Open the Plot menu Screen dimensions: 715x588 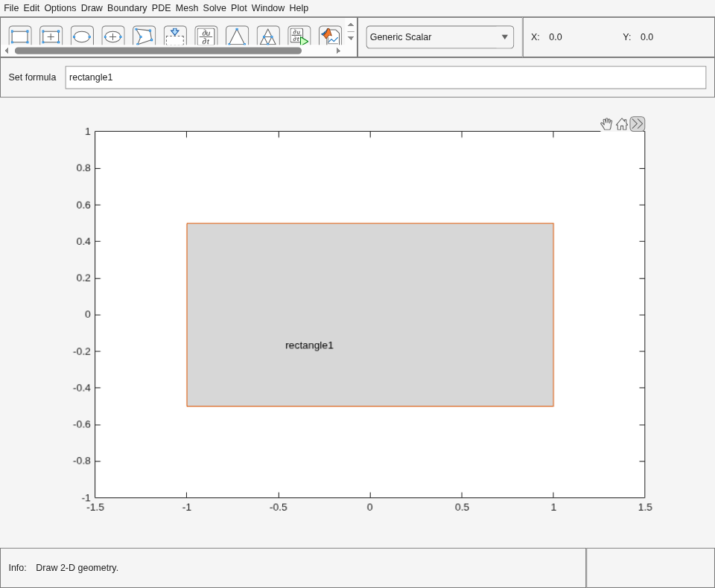(239, 8)
